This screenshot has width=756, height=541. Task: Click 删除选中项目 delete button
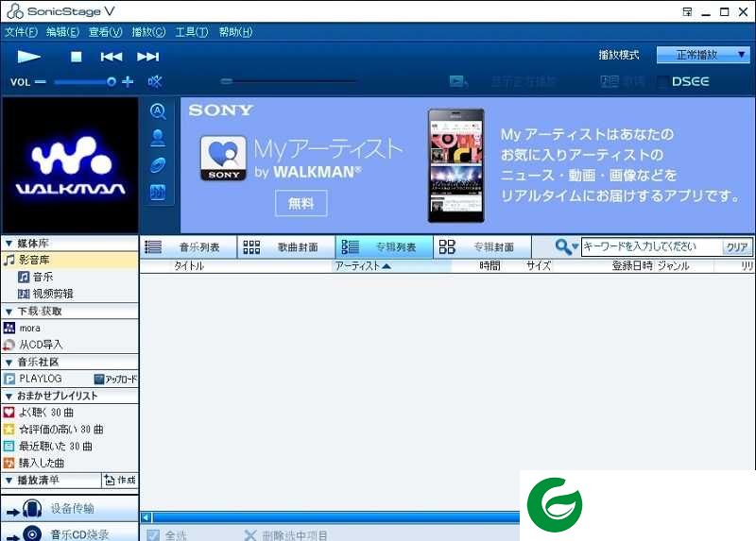click(286, 535)
